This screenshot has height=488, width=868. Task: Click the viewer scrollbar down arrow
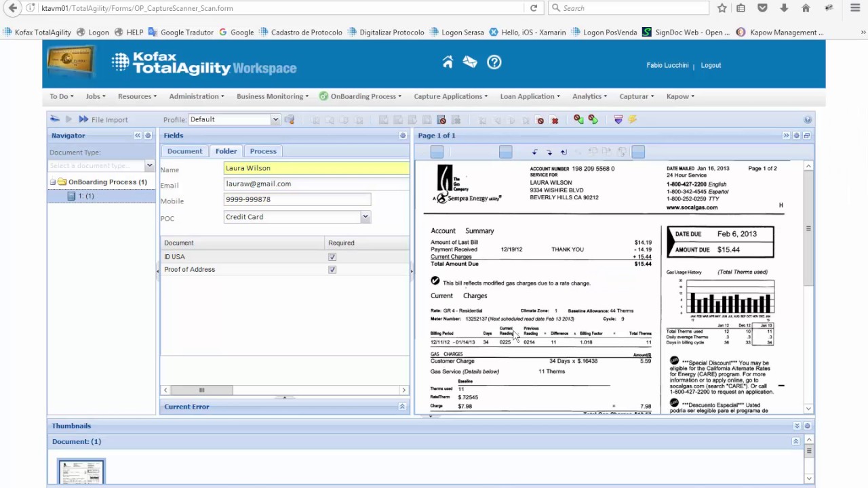pos(808,409)
